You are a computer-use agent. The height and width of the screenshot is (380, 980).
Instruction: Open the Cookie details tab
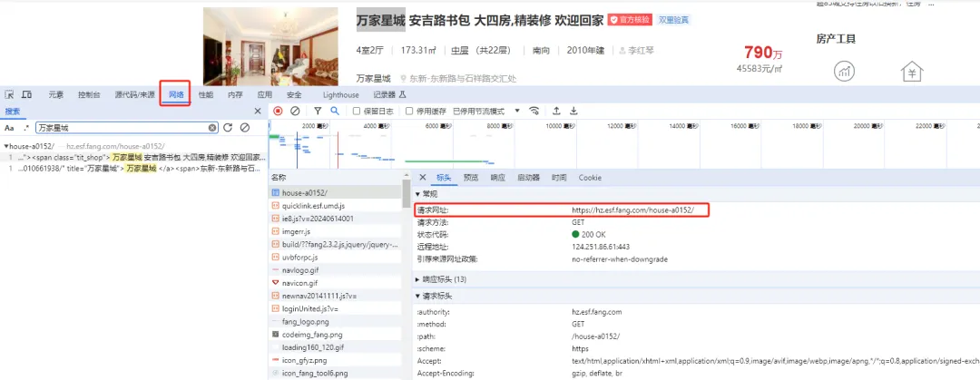click(590, 178)
